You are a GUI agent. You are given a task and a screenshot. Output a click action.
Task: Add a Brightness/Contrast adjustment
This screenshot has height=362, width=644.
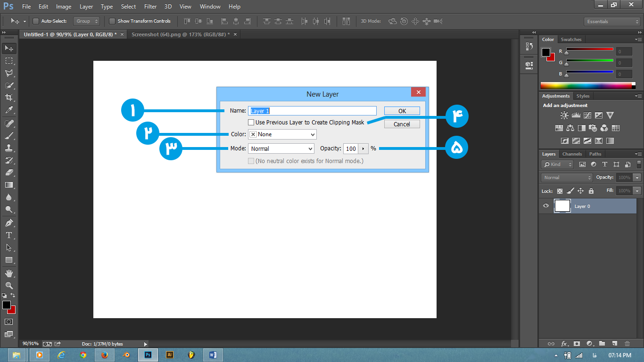tap(564, 115)
